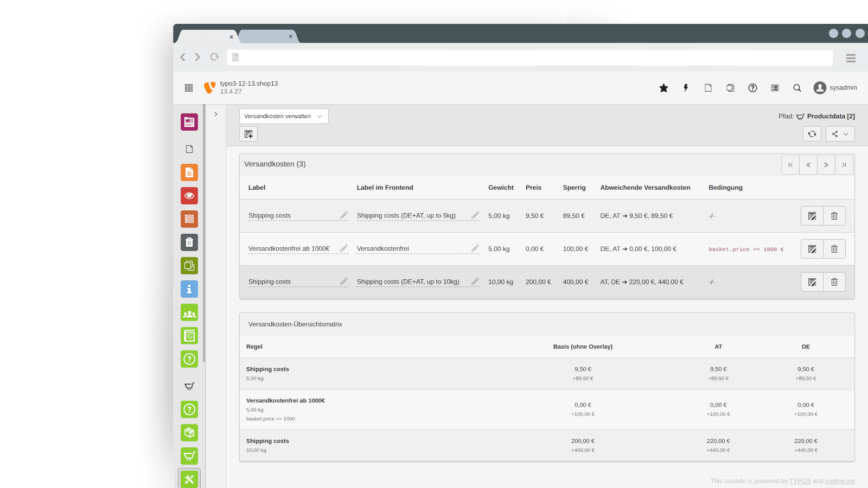Screen dimensions: 868x488
Task: Open the TYPO3 bookmarks star icon
Action: point(663,87)
